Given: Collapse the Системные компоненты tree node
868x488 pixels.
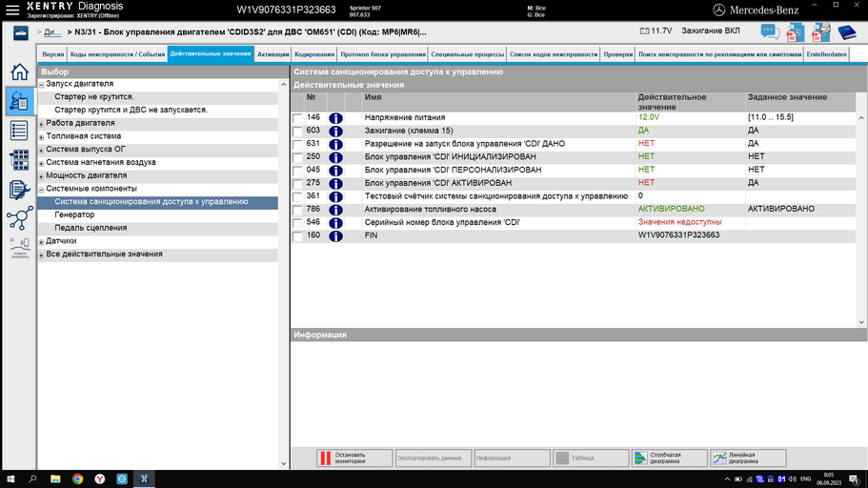Looking at the screenshot, I should click(x=42, y=190).
